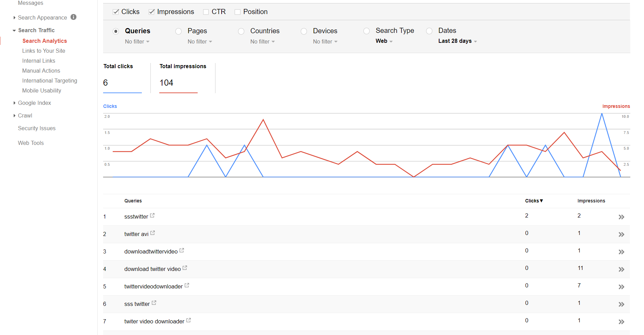Open Links to Your Site menu item
The image size is (644, 335).
tap(44, 51)
